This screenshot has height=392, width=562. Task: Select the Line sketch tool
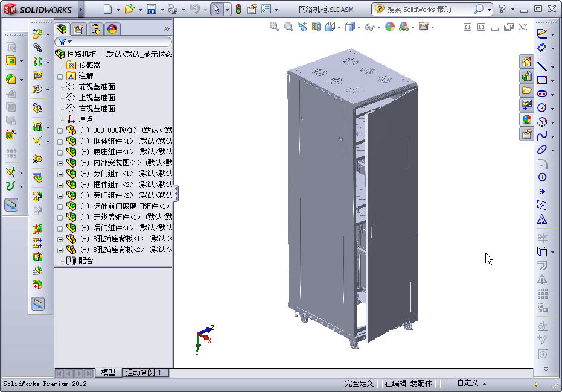(x=542, y=66)
